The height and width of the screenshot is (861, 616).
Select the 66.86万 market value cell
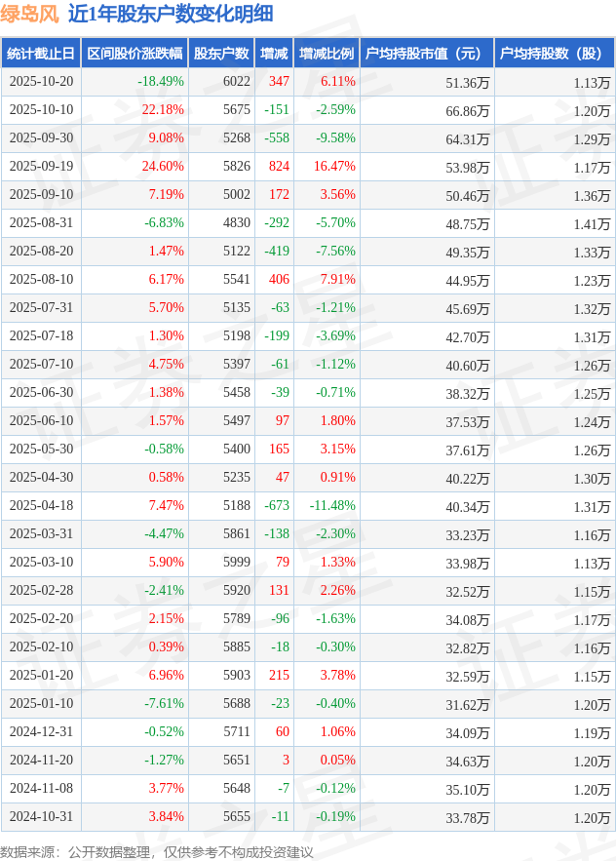(x=467, y=110)
